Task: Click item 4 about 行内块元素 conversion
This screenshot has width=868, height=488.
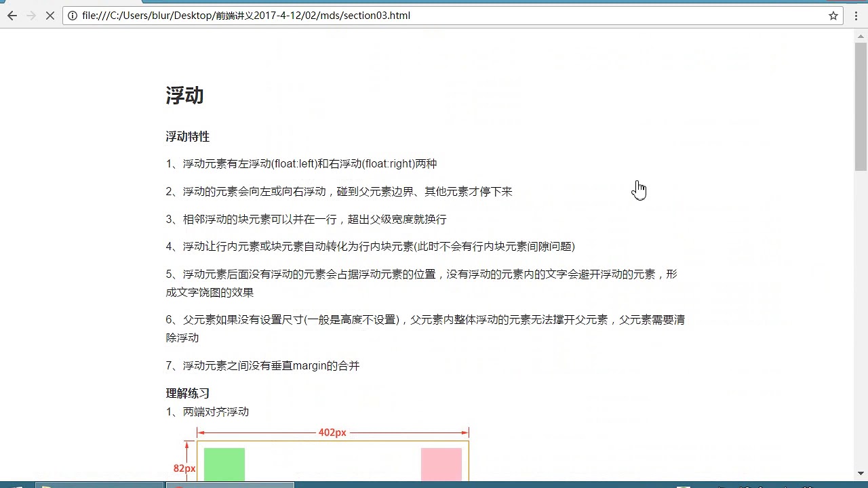Action: [x=370, y=247]
